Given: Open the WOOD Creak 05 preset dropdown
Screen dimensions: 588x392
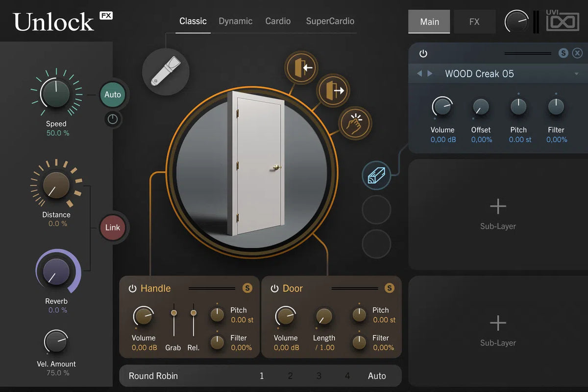Looking at the screenshot, I should pos(577,74).
